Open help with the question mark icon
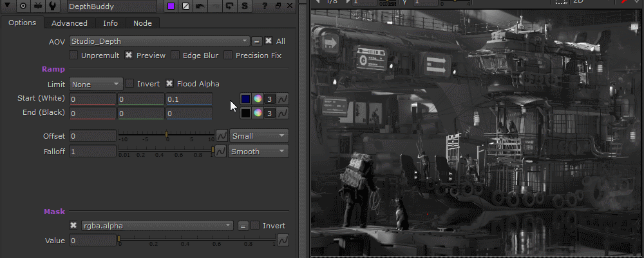The width and height of the screenshot is (644, 258). pos(265,6)
